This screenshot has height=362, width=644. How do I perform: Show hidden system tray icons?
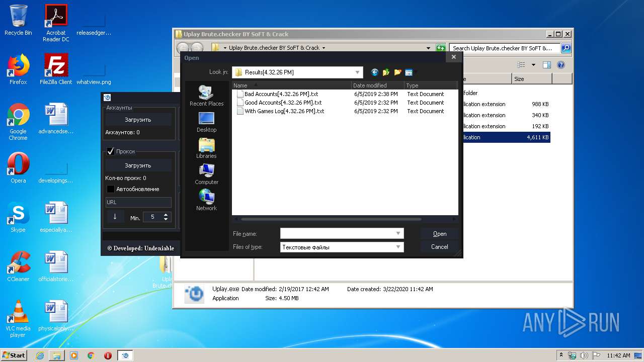pos(561,355)
